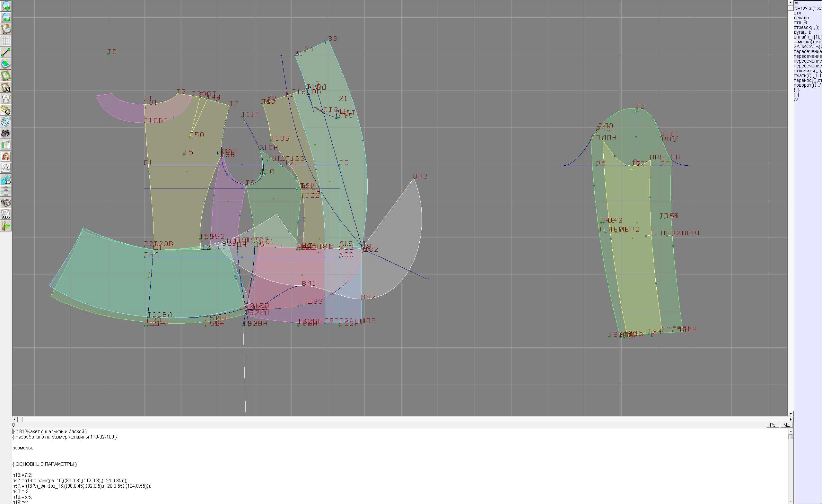Screen dimensions: 822x504
Task: Click the horizontal scrollbar left arrow
Action: coord(14,419)
